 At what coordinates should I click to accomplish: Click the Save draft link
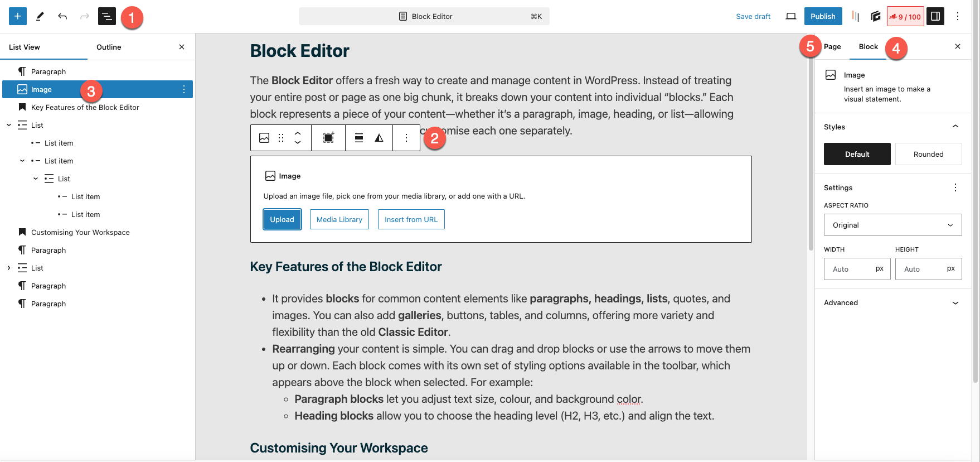coord(753,16)
